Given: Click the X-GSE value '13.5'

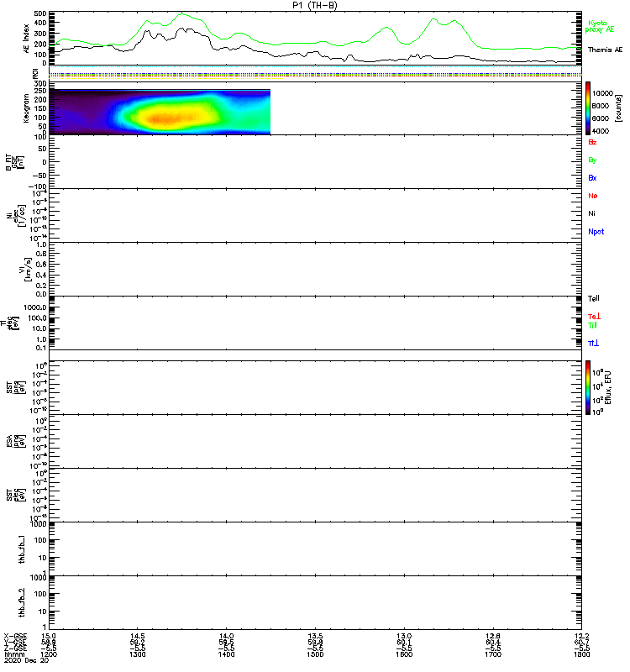Looking at the screenshot, I should coord(315,636).
